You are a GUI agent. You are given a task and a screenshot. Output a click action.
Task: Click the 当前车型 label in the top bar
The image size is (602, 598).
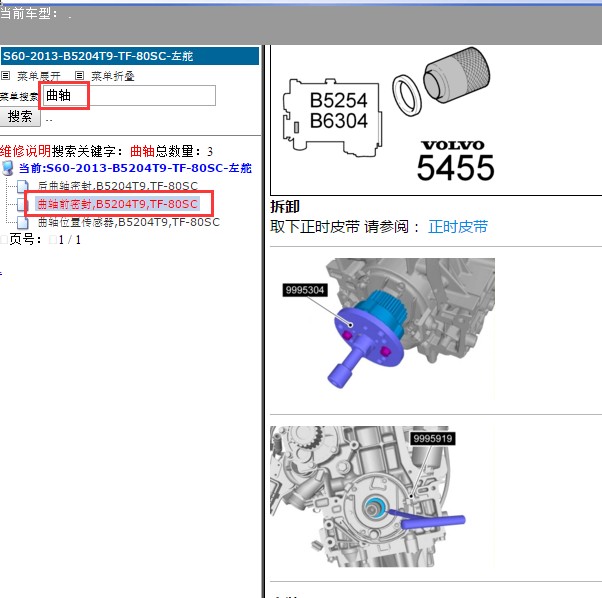(29, 13)
